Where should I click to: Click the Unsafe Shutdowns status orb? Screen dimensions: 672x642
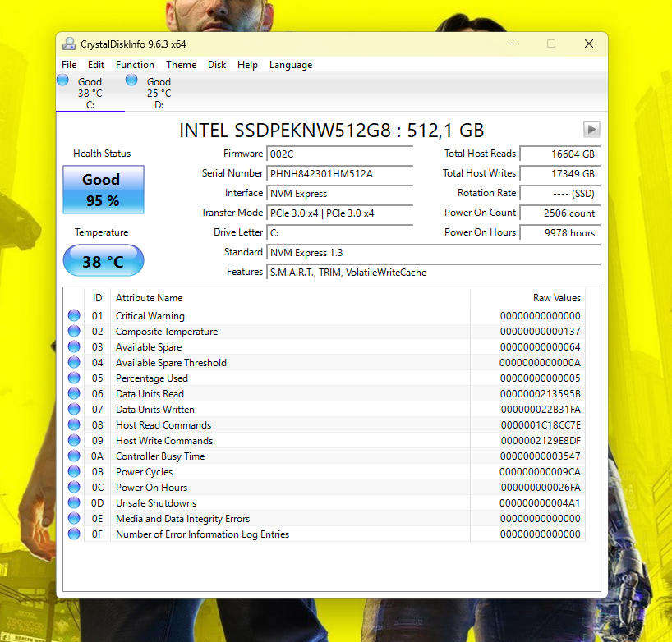pos(74,503)
